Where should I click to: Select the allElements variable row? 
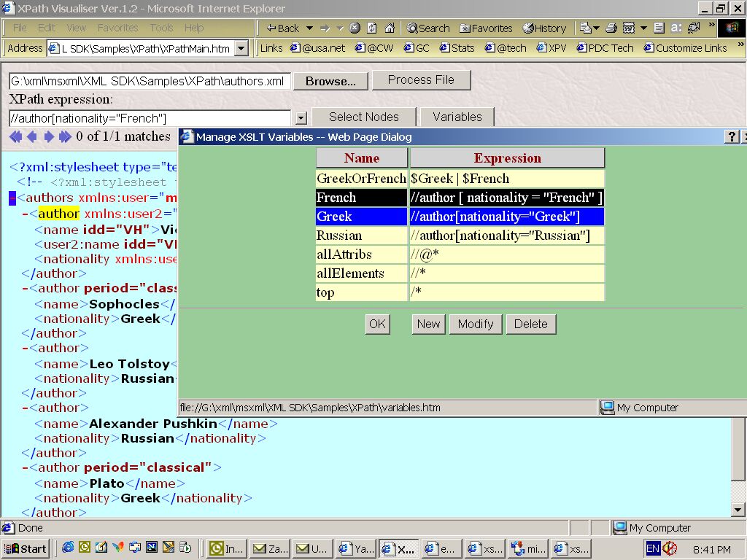point(460,274)
